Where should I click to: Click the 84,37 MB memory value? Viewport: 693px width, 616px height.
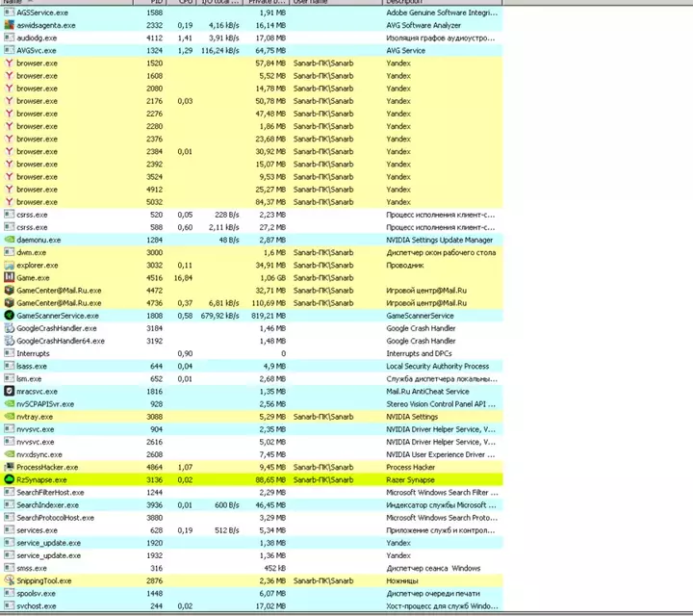coord(270,202)
